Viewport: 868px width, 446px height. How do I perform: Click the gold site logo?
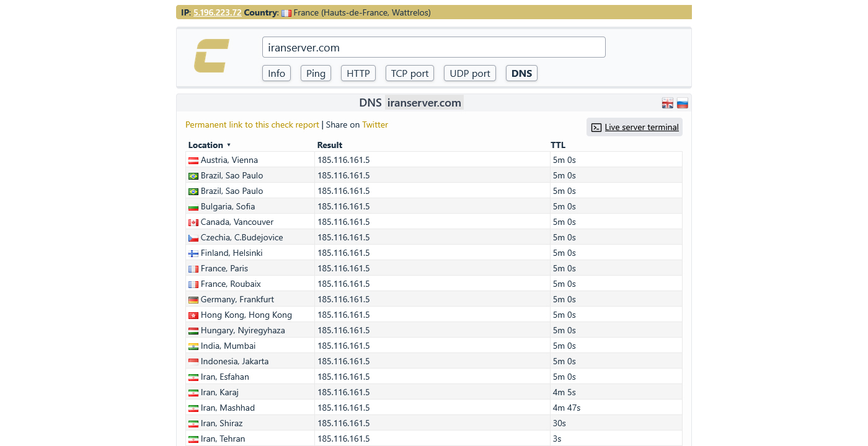coord(211,56)
